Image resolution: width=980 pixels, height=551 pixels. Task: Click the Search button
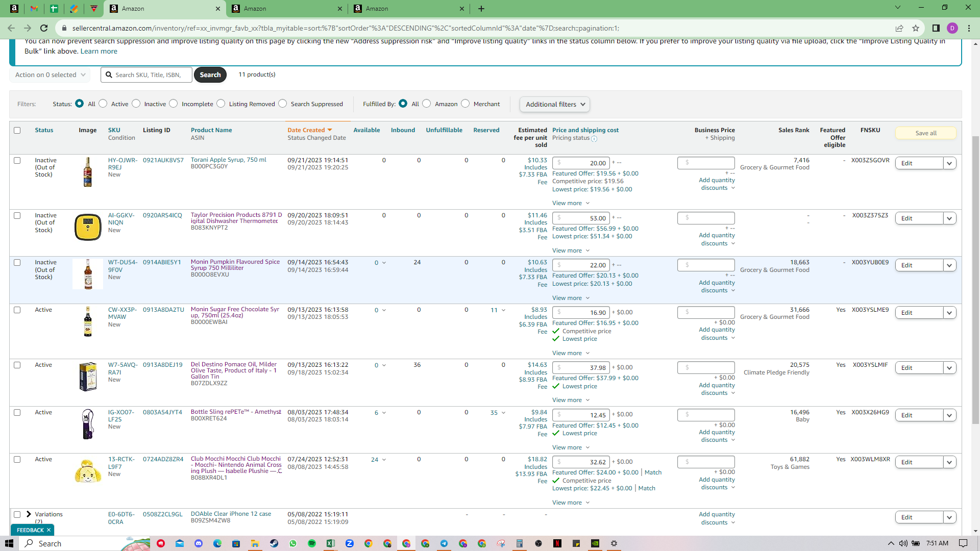pos(210,74)
